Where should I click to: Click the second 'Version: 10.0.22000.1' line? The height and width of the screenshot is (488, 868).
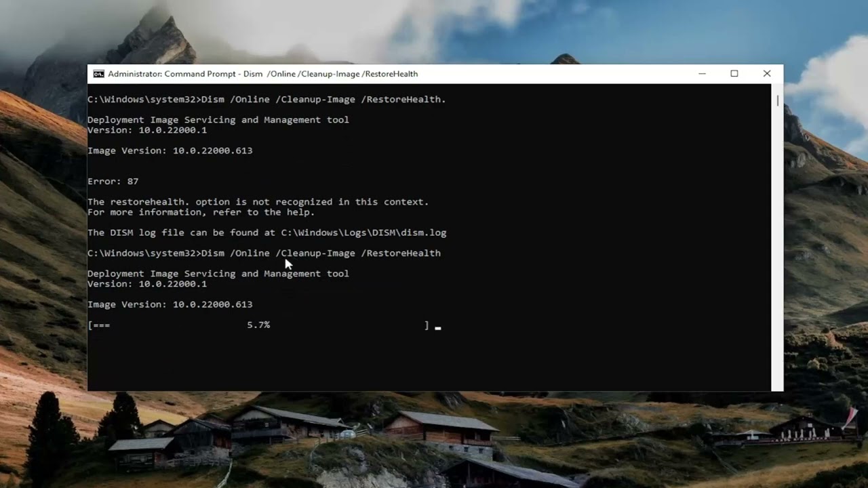tap(147, 284)
